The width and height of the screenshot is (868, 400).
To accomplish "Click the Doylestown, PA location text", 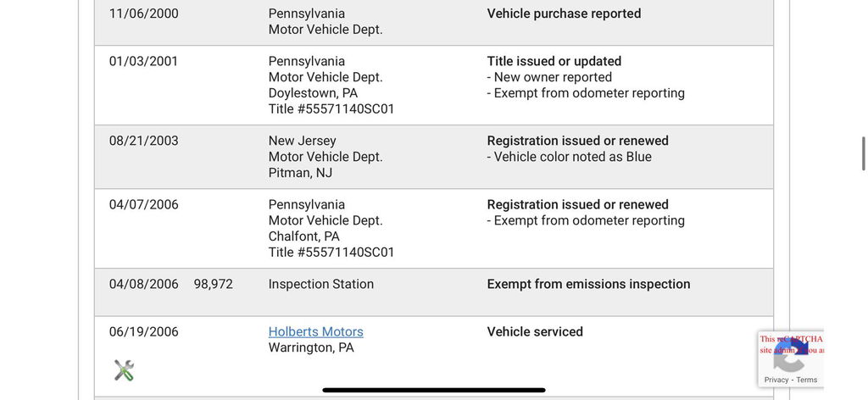I will (x=313, y=93).
